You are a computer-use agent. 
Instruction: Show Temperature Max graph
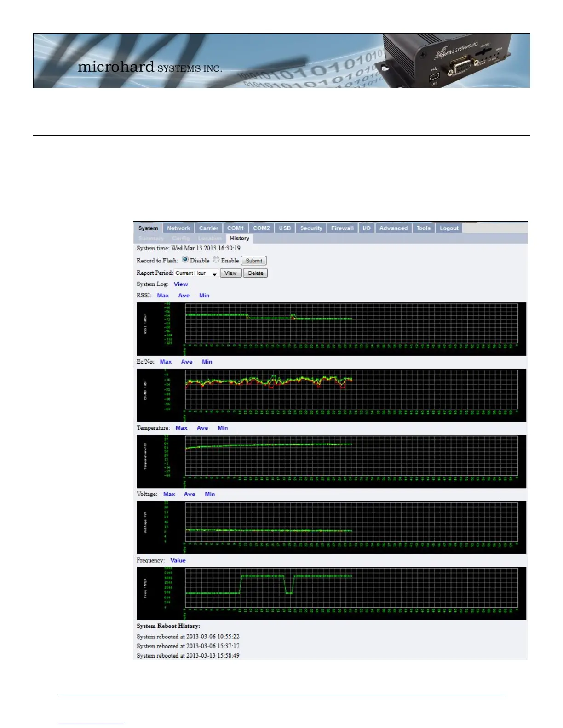182,428
